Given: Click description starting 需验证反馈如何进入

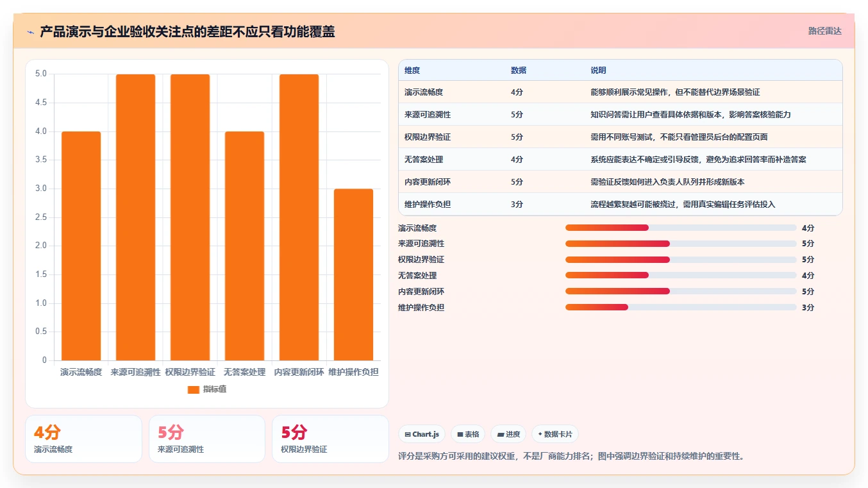Looking at the screenshot, I should tap(667, 182).
